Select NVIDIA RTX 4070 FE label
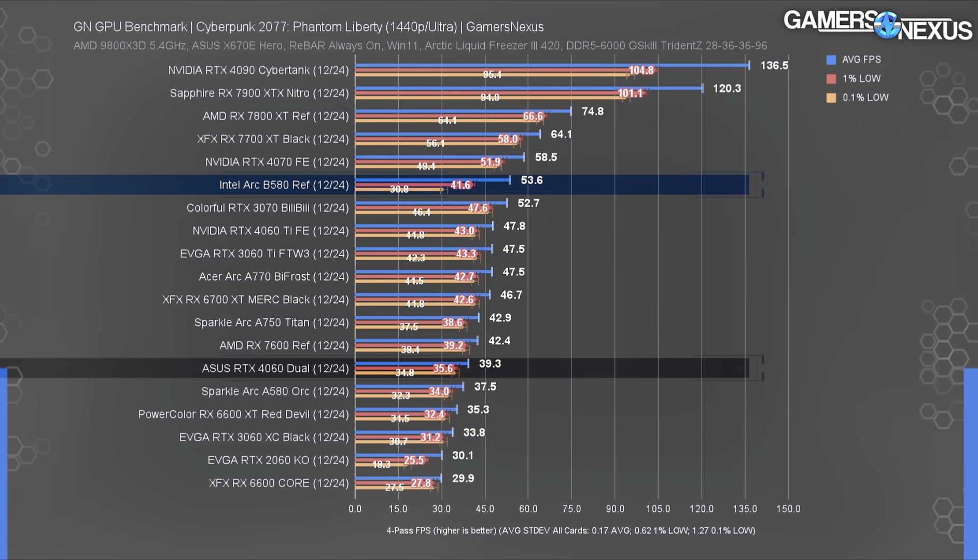This screenshot has height=560, width=978. pos(277,162)
